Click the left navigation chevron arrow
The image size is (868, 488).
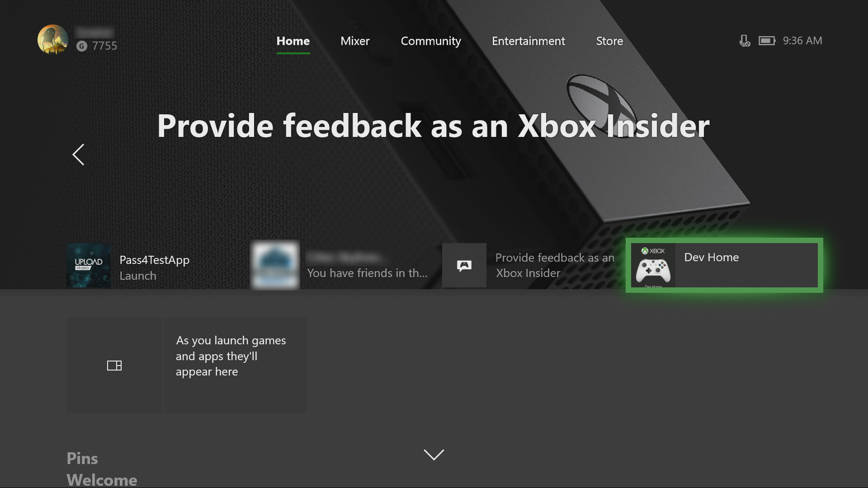(78, 155)
